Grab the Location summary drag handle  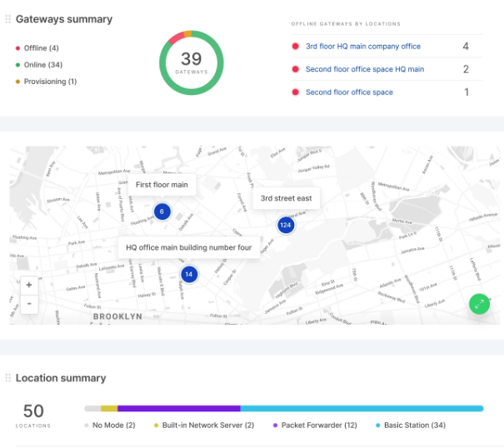tap(9, 378)
